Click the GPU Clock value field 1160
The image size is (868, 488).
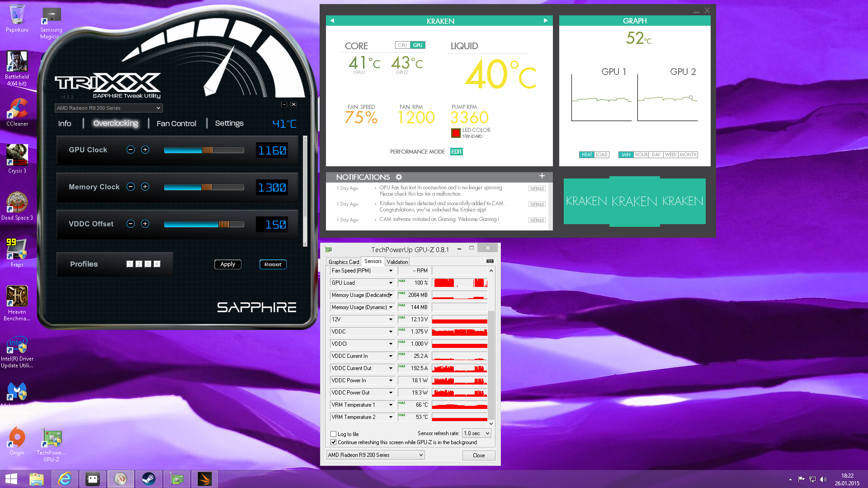click(272, 150)
